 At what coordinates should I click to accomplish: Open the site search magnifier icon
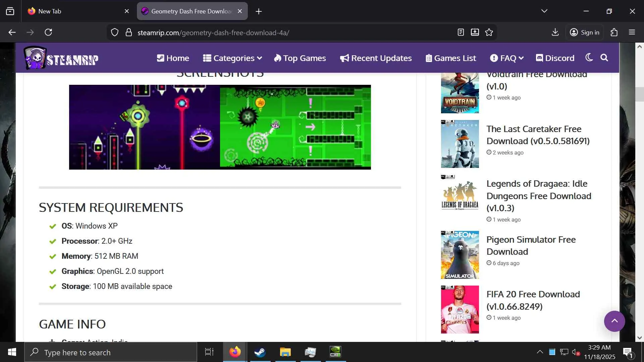[x=604, y=58]
